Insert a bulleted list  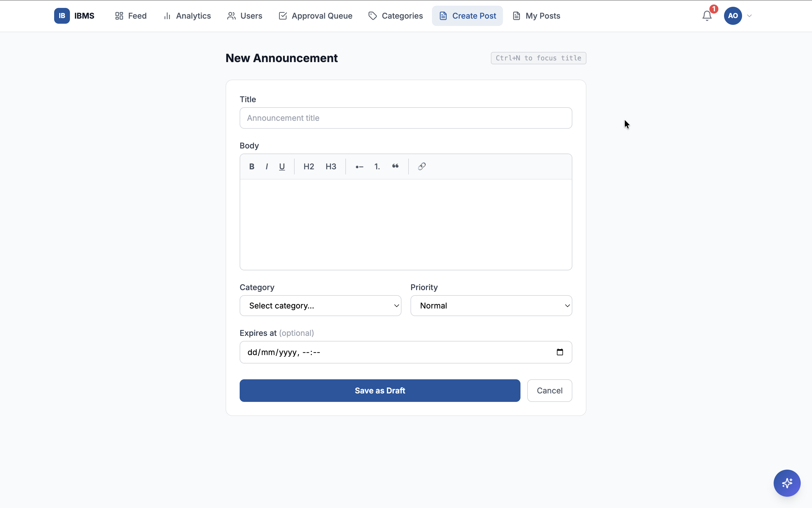pyautogui.click(x=359, y=166)
